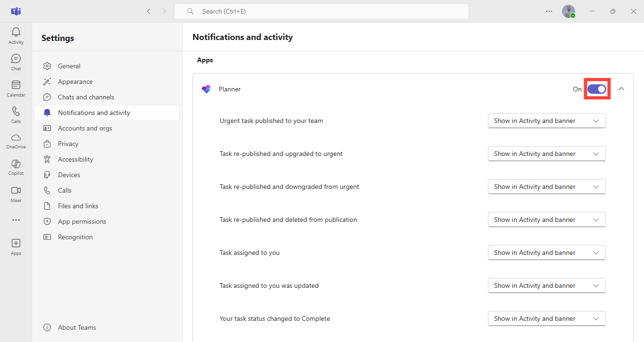This screenshot has height=342, width=644.
Task: Open the profile avatar menu
Action: coord(569,11)
